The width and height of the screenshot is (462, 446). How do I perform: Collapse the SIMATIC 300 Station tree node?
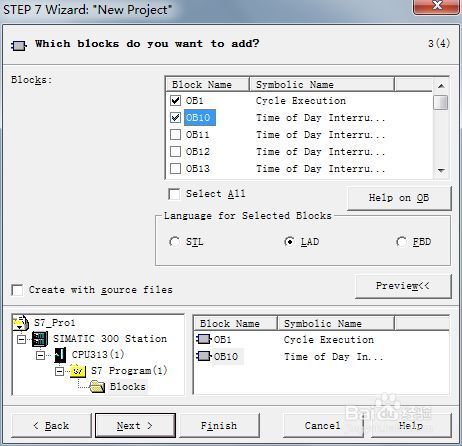tap(21, 339)
